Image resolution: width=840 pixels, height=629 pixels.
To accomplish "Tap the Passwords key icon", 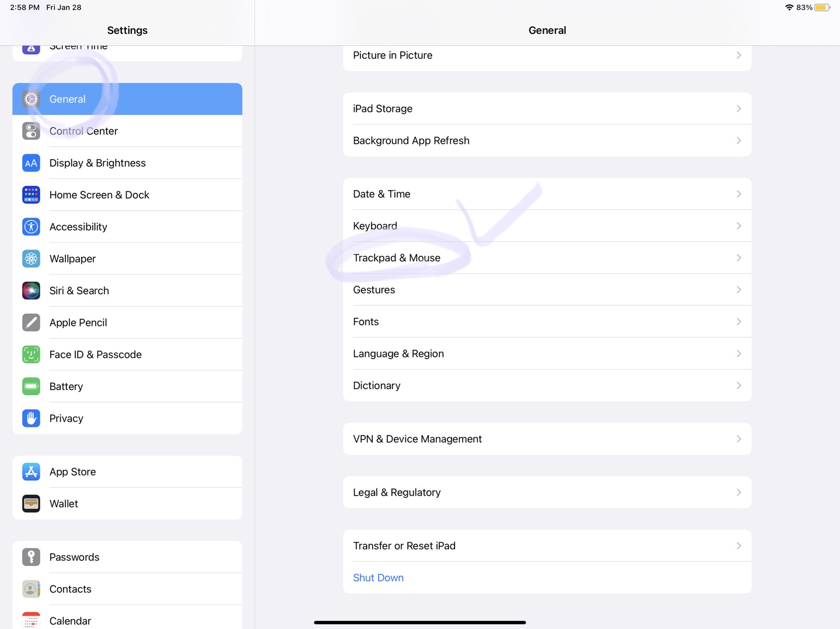I will 31,557.
